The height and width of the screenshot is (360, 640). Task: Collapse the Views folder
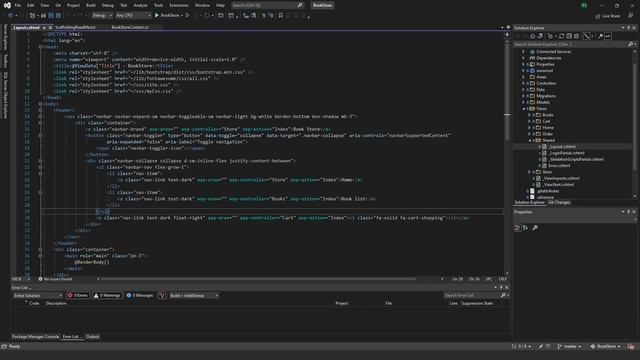click(524, 109)
